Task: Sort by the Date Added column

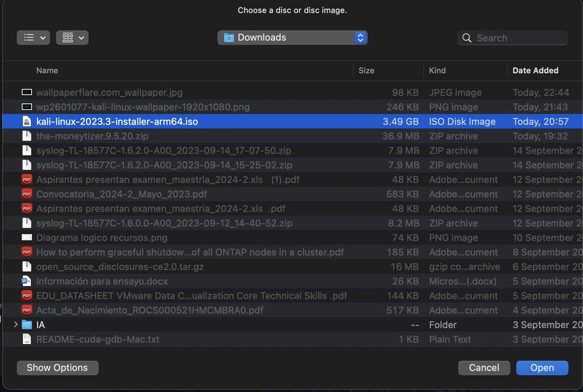Action: click(535, 71)
